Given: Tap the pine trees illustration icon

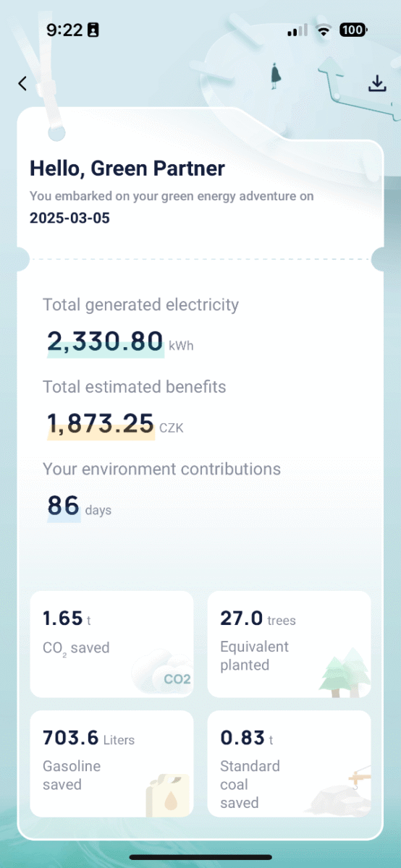Looking at the screenshot, I should coord(345,673).
